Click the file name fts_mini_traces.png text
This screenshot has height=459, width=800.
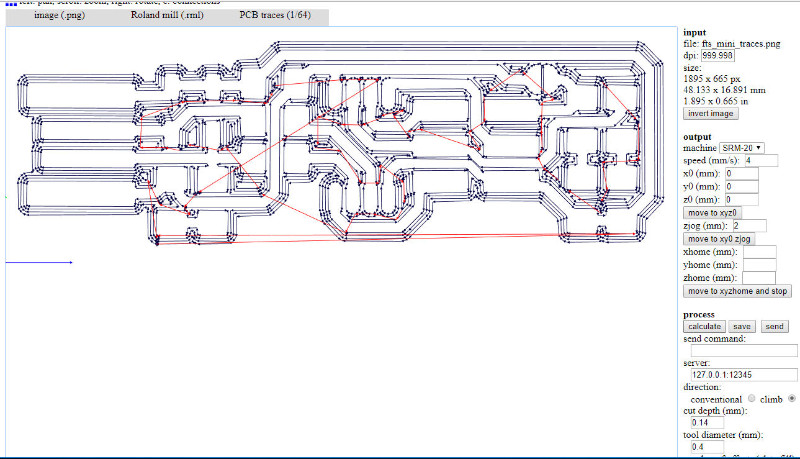pyautogui.click(x=741, y=44)
